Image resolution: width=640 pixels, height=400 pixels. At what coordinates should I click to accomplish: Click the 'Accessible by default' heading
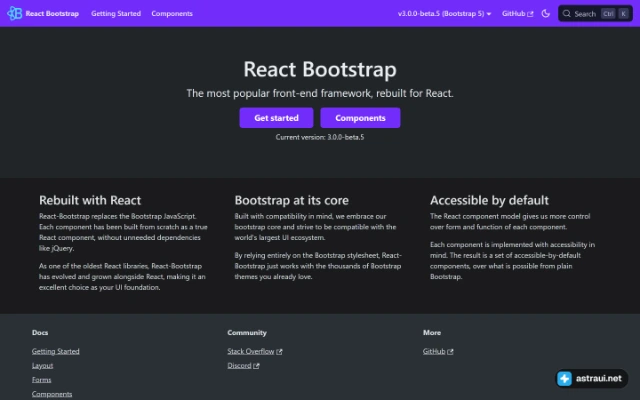coord(489,200)
